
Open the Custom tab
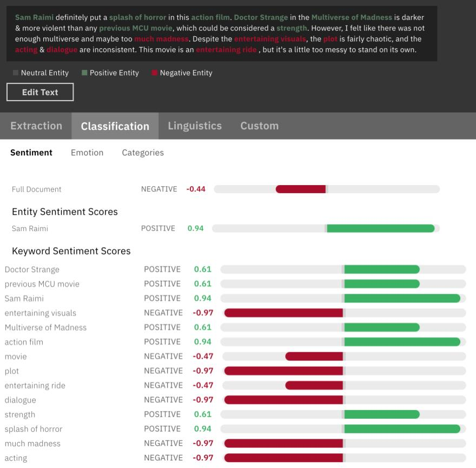260,126
